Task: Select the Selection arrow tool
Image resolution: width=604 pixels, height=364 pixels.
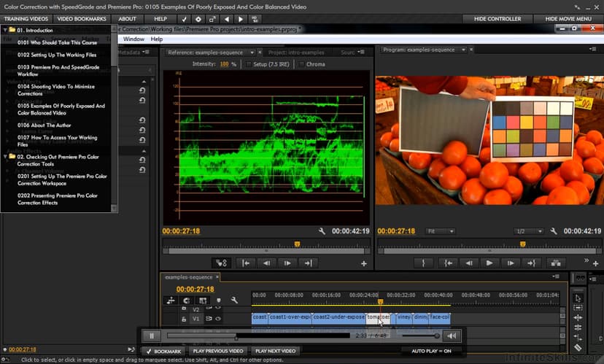Action: tap(578, 298)
